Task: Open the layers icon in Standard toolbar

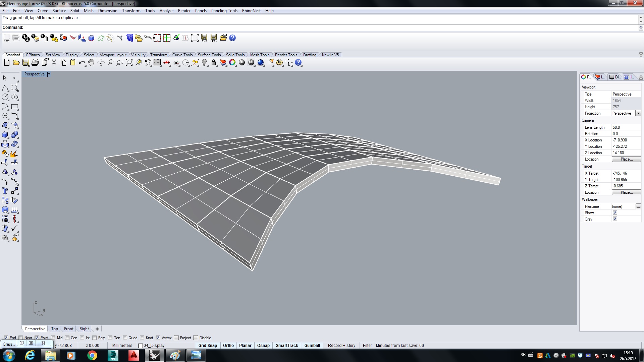Action: (223, 63)
